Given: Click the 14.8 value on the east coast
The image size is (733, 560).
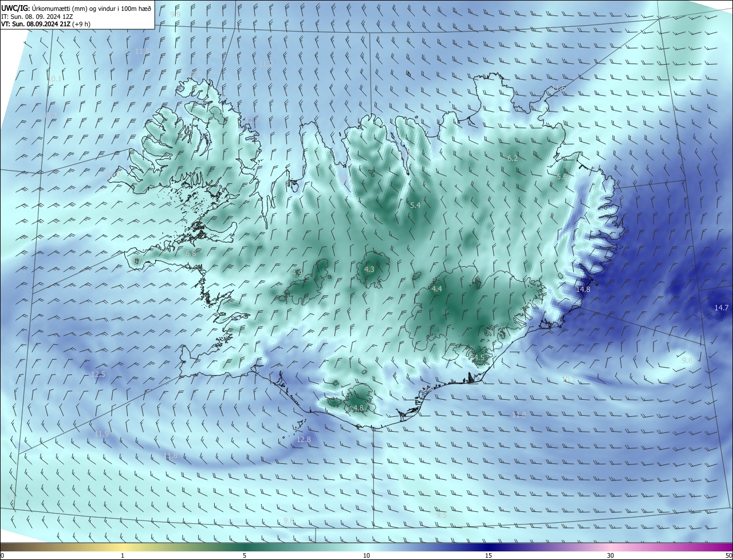Looking at the screenshot, I should (x=583, y=290).
